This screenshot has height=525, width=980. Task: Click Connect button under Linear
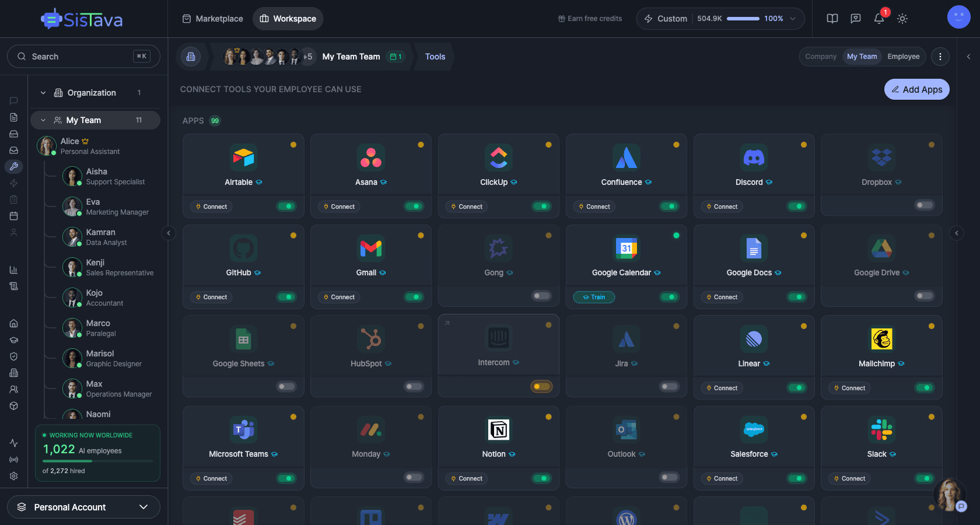[722, 388]
